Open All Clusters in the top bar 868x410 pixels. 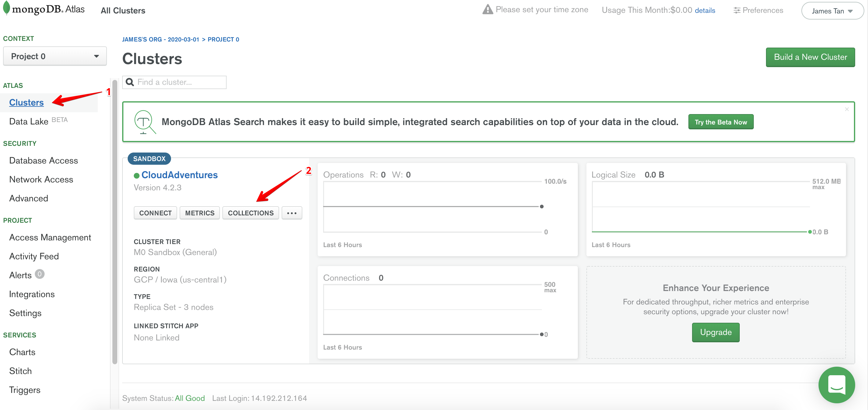click(x=123, y=10)
